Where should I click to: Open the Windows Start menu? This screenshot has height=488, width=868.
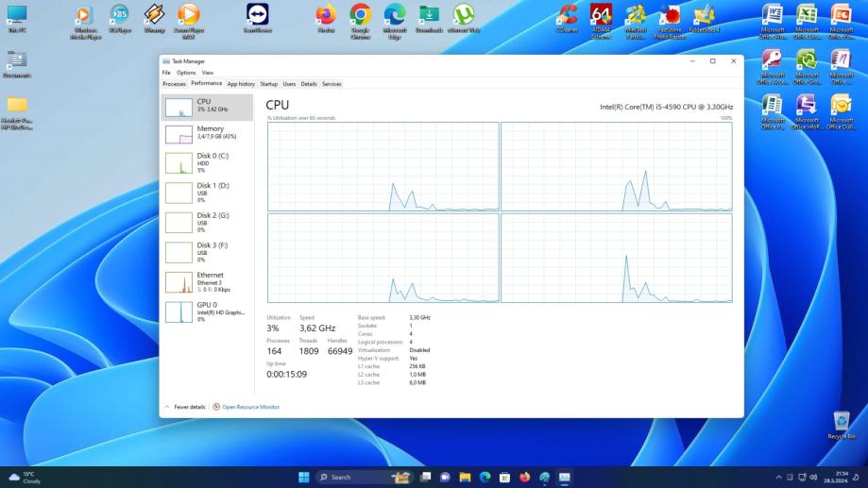(303, 477)
